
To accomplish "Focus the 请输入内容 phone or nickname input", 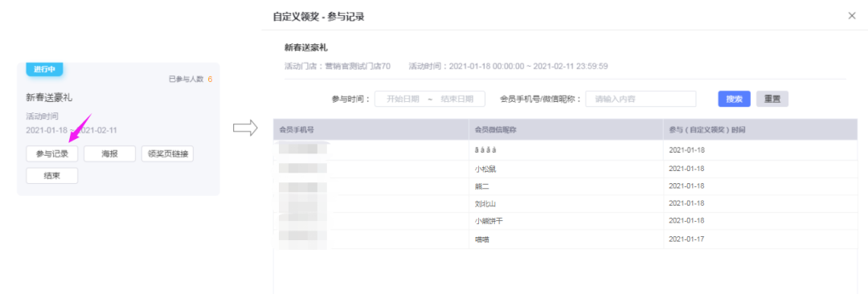I will 641,99.
